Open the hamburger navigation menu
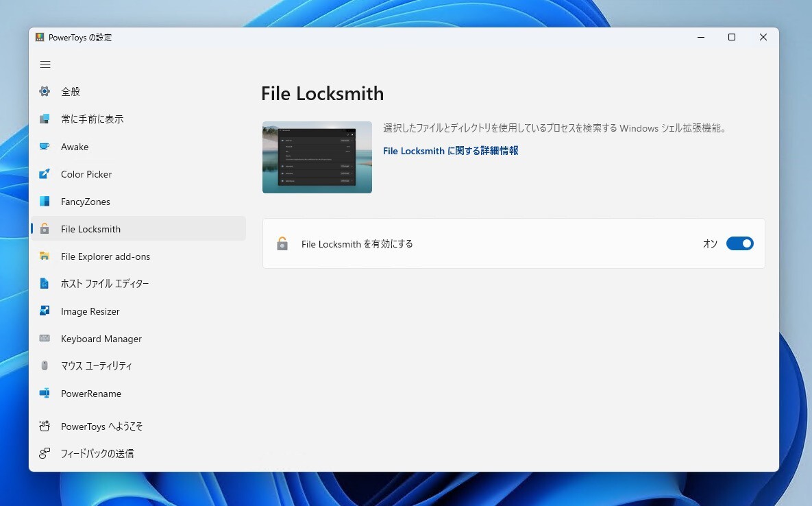 coord(45,64)
